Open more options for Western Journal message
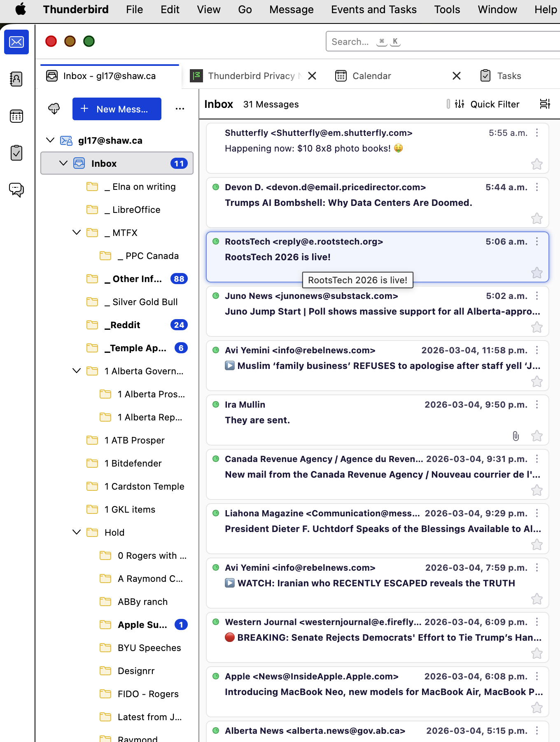Image resolution: width=560 pixels, height=742 pixels. click(x=537, y=622)
